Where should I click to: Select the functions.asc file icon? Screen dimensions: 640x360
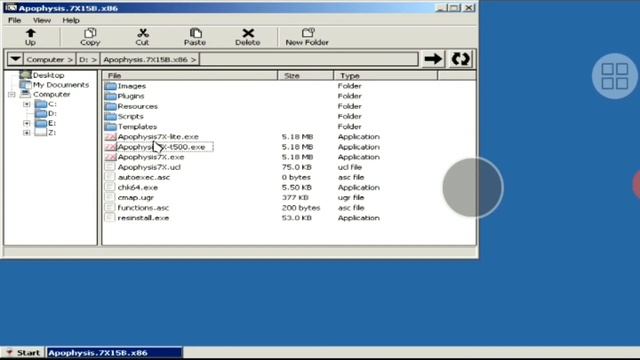pyautogui.click(x=109, y=207)
